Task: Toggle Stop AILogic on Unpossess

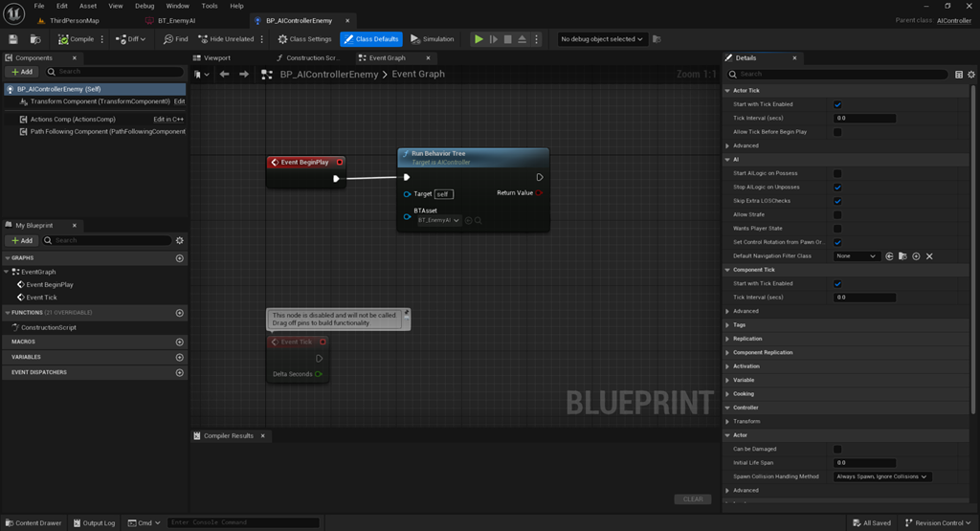Action: click(837, 188)
